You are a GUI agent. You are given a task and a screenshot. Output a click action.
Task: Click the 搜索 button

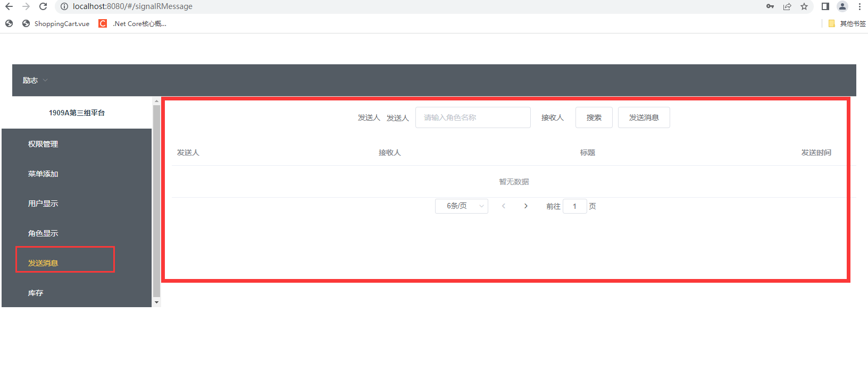point(594,117)
